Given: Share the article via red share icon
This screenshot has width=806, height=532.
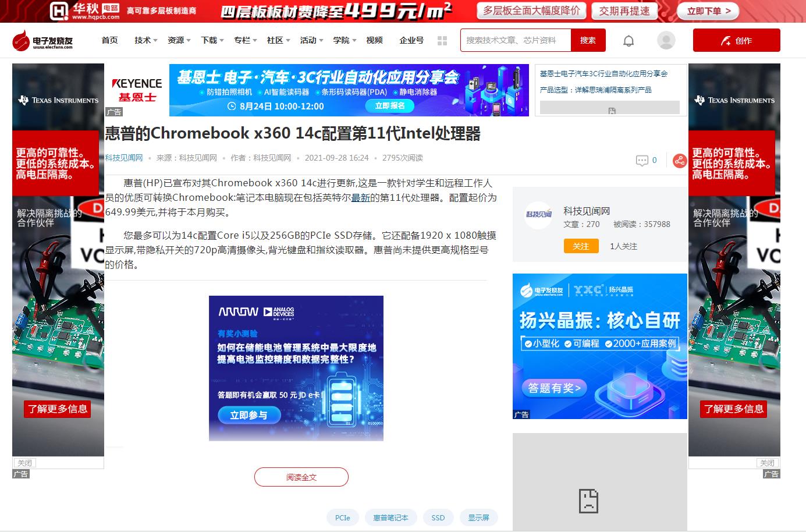Looking at the screenshot, I should point(679,161).
